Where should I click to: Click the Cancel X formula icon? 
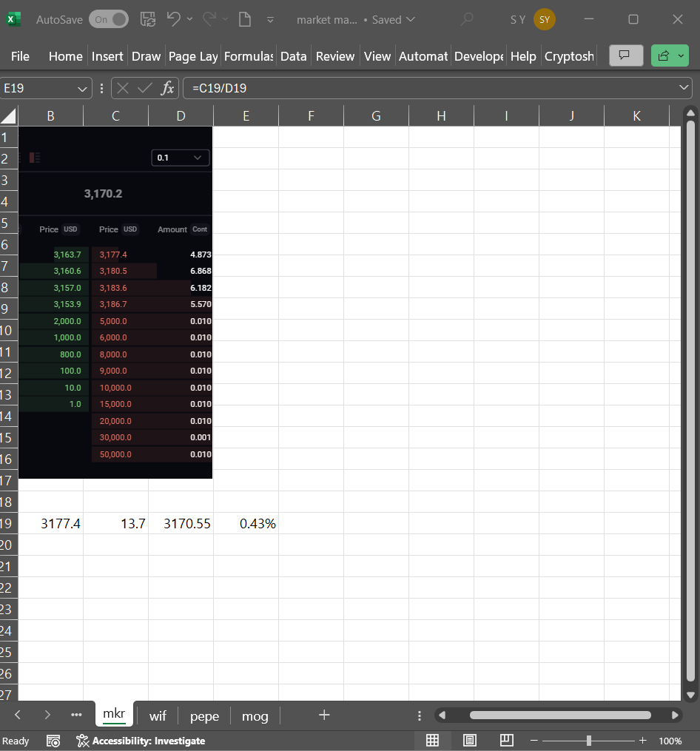[123, 88]
